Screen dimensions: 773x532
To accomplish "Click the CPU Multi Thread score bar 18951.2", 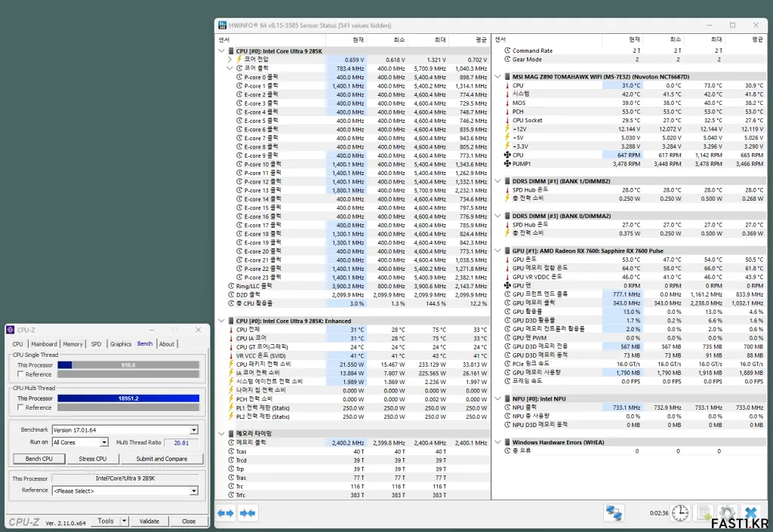I will (x=128, y=398).
